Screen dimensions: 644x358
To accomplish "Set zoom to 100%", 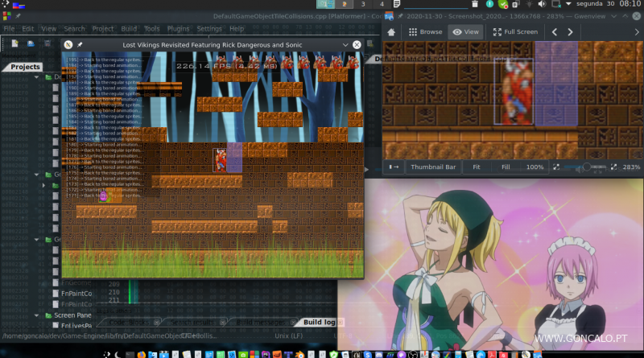I will pos(534,167).
